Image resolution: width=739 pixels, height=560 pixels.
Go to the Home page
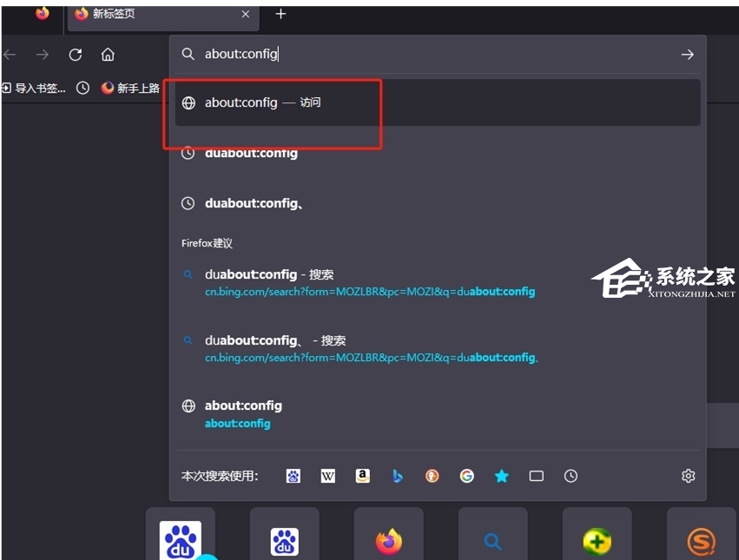tap(108, 55)
